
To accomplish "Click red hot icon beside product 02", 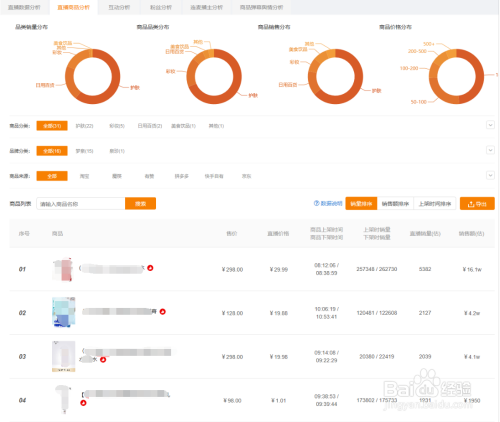I will tap(163, 312).
